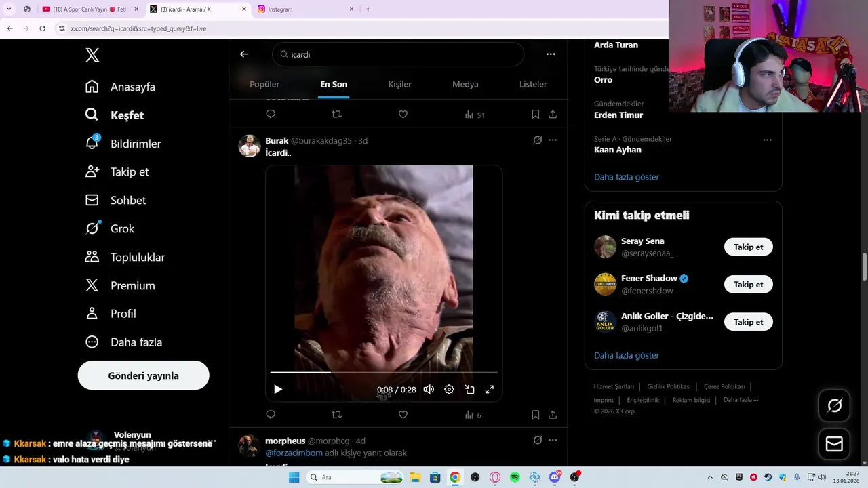868x488 pixels.
Task: Seek on the video progress bar
Action: tap(384, 372)
